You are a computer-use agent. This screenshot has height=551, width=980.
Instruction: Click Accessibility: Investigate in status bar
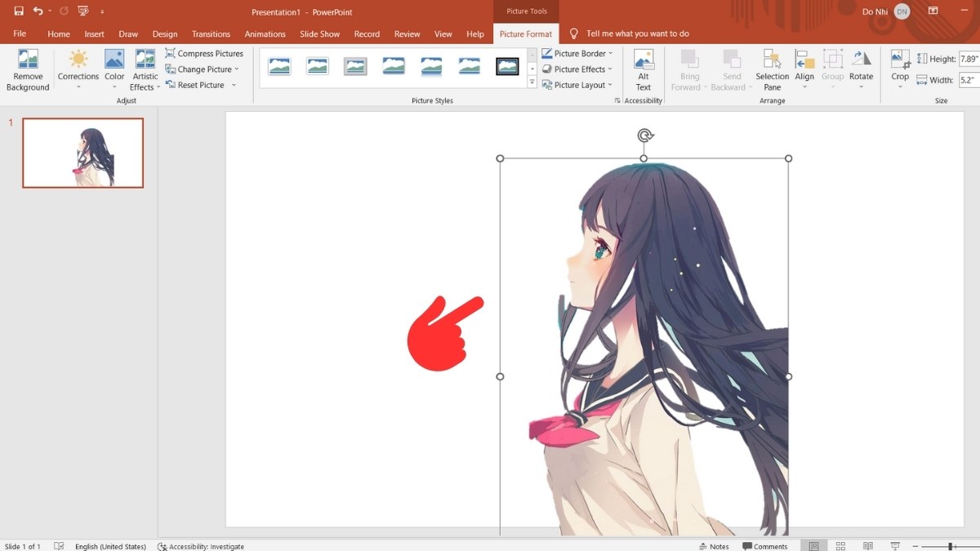201,546
